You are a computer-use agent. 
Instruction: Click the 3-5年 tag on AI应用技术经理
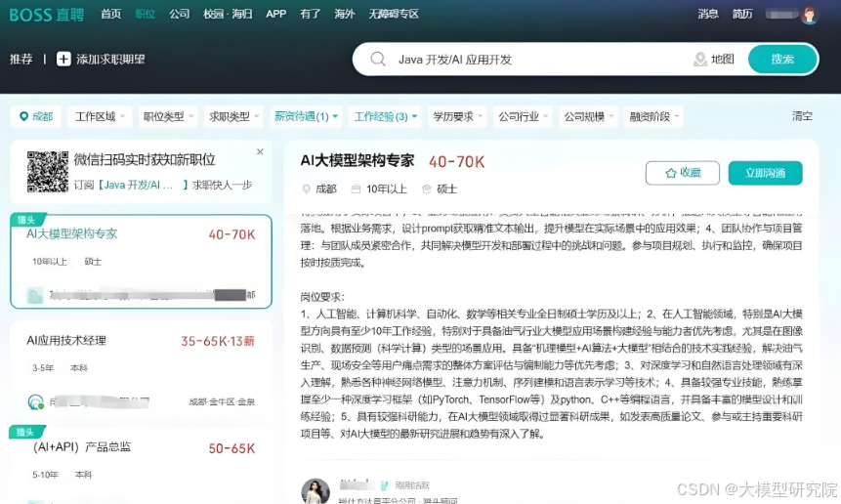point(43,368)
